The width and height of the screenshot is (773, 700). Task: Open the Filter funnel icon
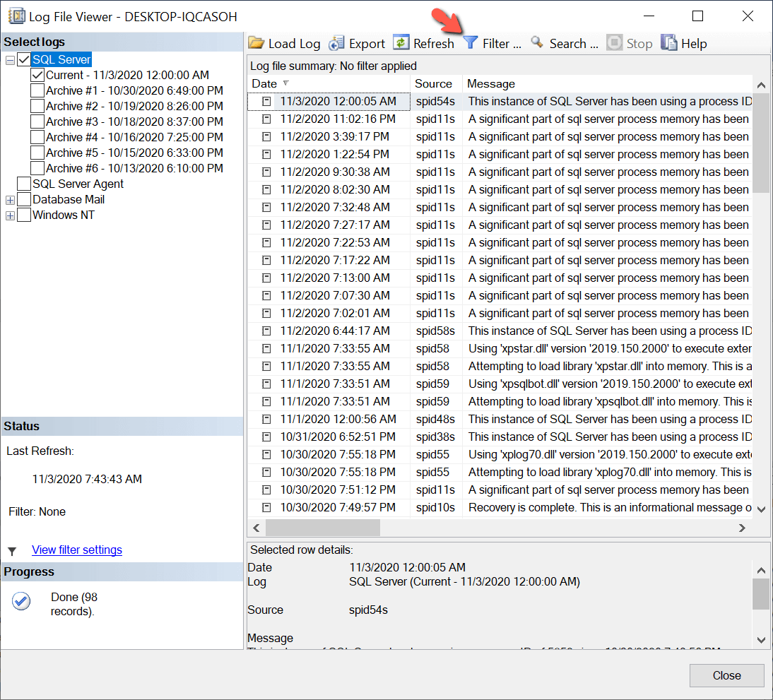pyautogui.click(x=471, y=43)
